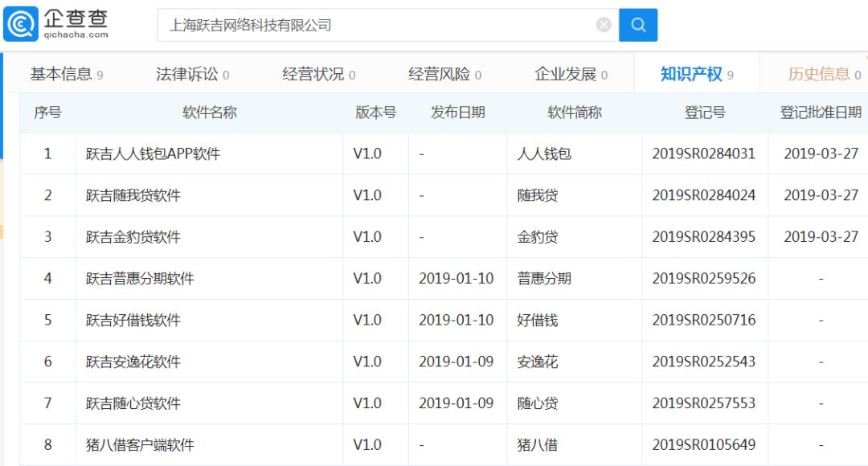Switch to the 企业发展 tab
The width and height of the screenshot is (868, 466).
tap(567, 72)
